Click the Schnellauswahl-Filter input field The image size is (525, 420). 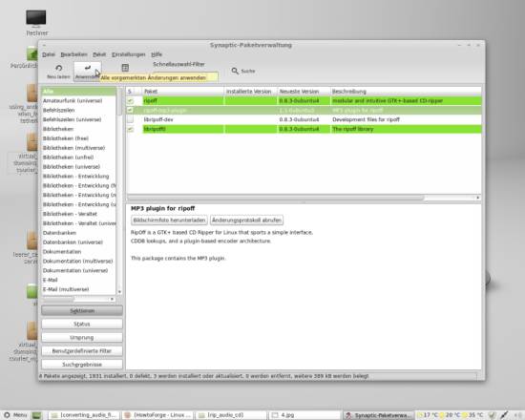tap(185, 76)
